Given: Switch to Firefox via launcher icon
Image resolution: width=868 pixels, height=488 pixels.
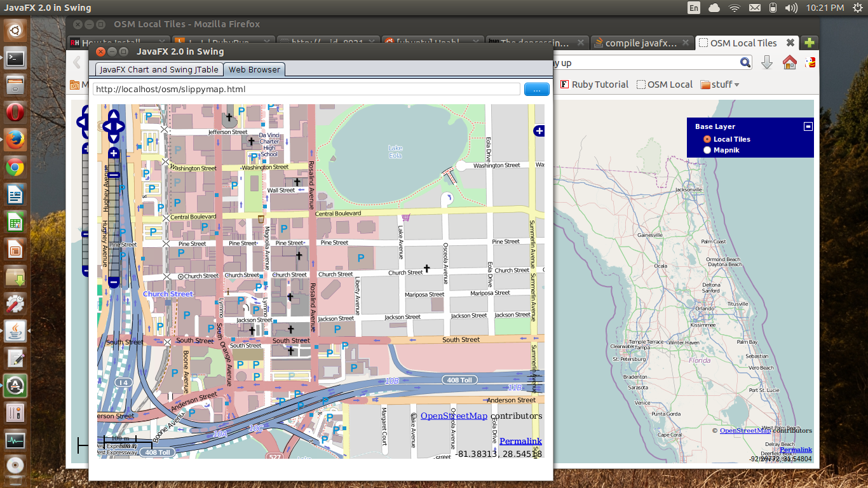Looking at the screenshot, I should 15,140.
